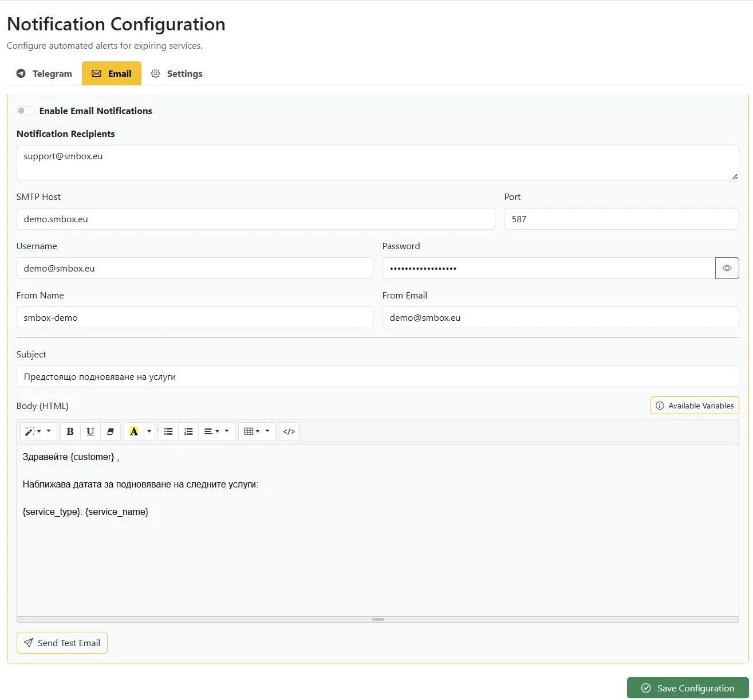Select the Email tab
This screenshot has width=753, height=700.
[x=112, y=73]
